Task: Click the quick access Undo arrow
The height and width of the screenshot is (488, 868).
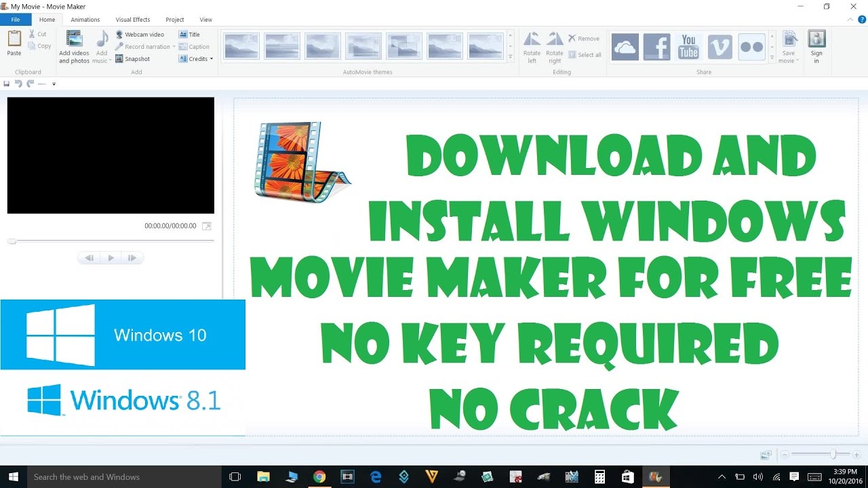Action: point(18,84)
